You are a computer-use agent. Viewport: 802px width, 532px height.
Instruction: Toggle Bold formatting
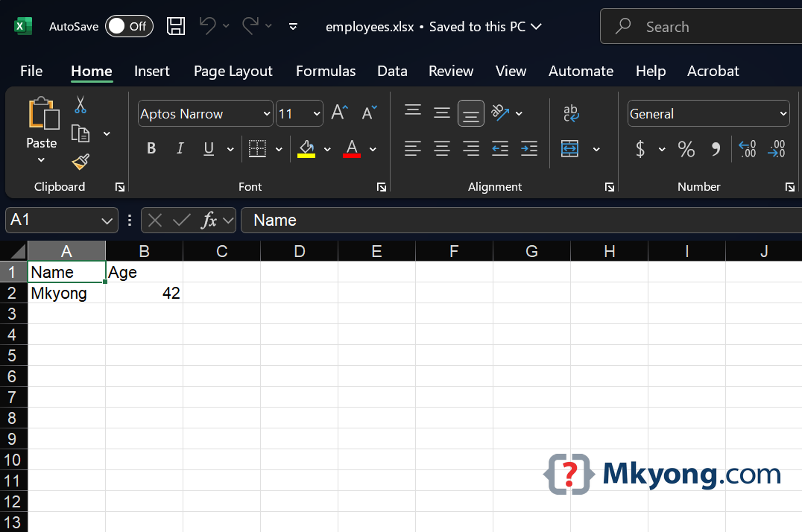click(x=151, y=149)
